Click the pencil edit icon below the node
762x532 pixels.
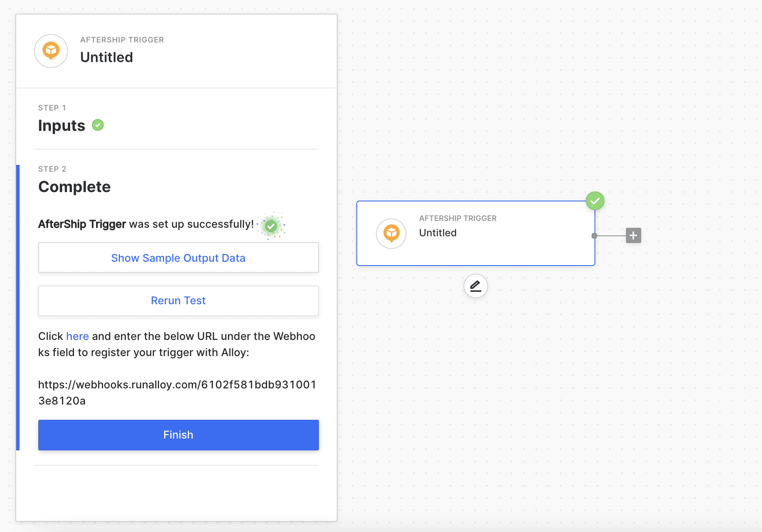475,286
